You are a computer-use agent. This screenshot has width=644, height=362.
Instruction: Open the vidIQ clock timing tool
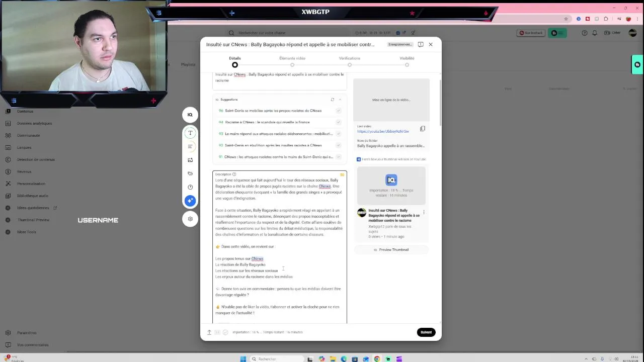pos(190,187)
